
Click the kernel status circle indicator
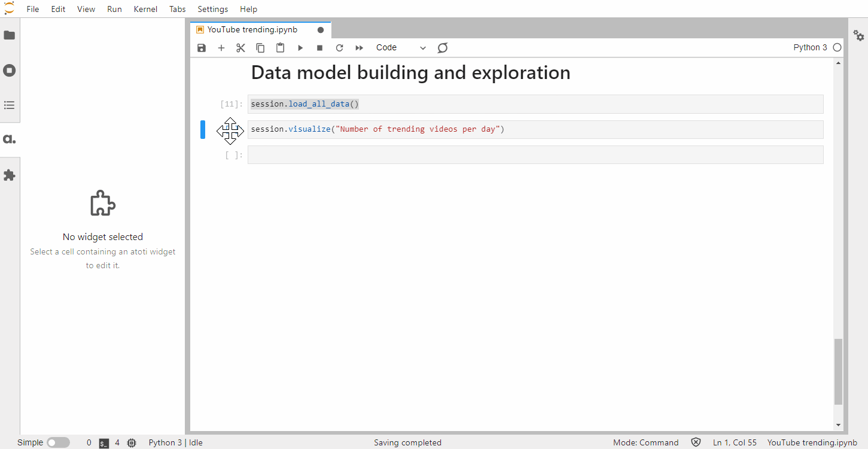coord(837,47)
